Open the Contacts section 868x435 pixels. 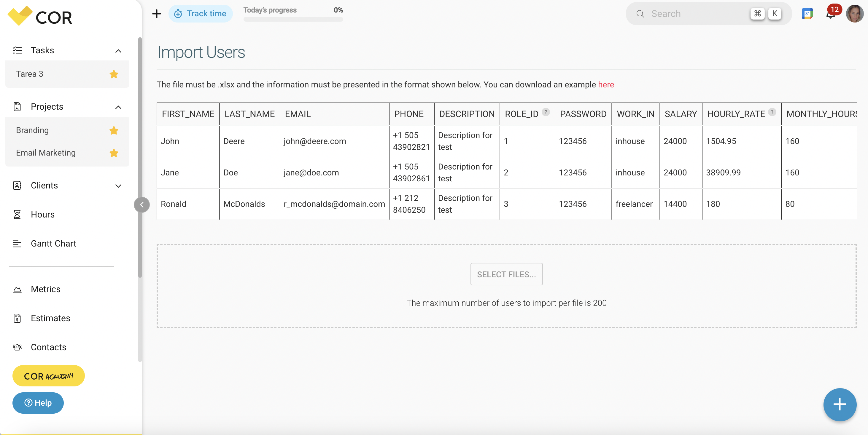coord(49,347)
